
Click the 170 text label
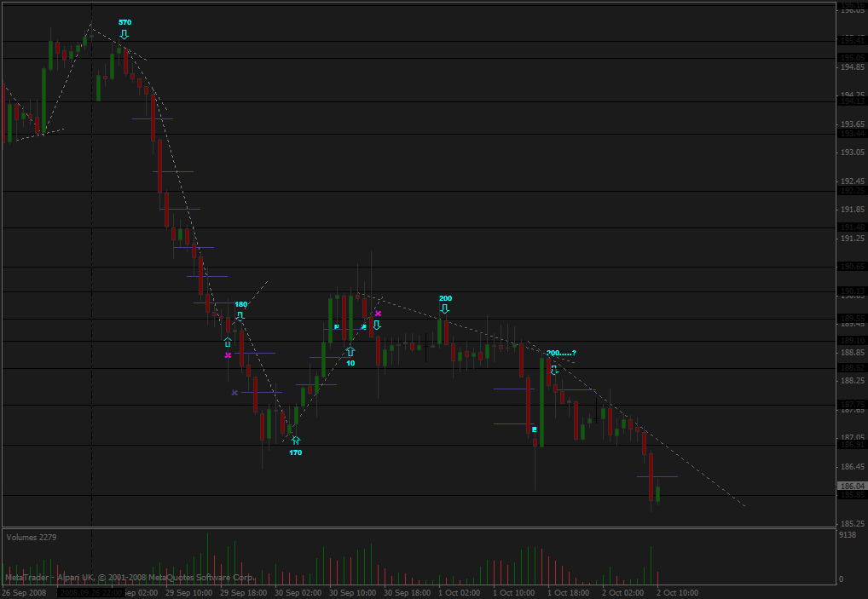tap(296, 452)
